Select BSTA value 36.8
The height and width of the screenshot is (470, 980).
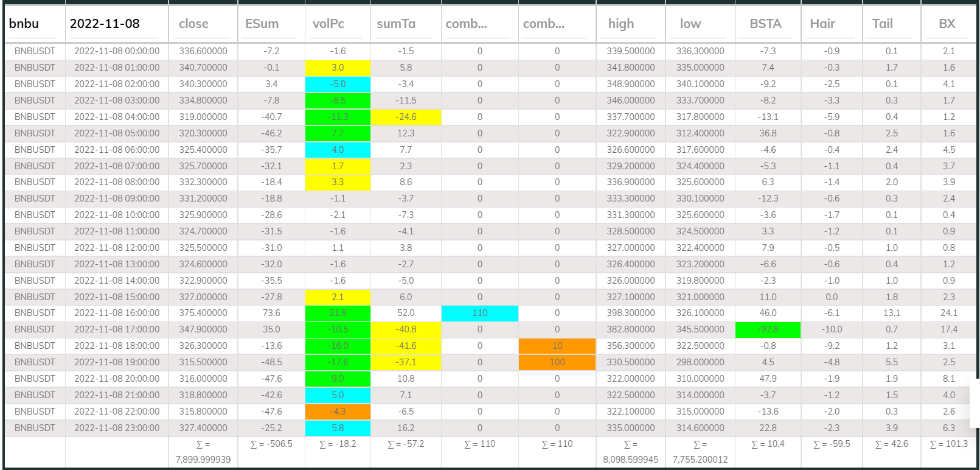768,133
